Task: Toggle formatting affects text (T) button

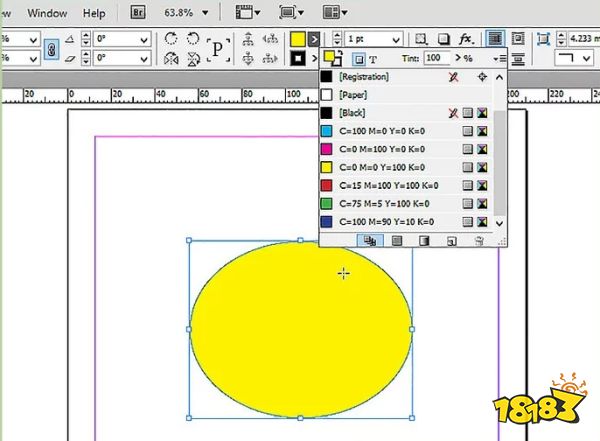Action: coord(374,60)
